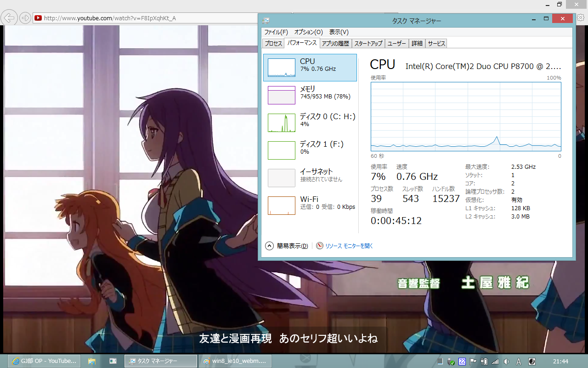Viewport: 588px width, 368px height.
Task: Click the taskbar clock 21:44
Action: (561, 362)
